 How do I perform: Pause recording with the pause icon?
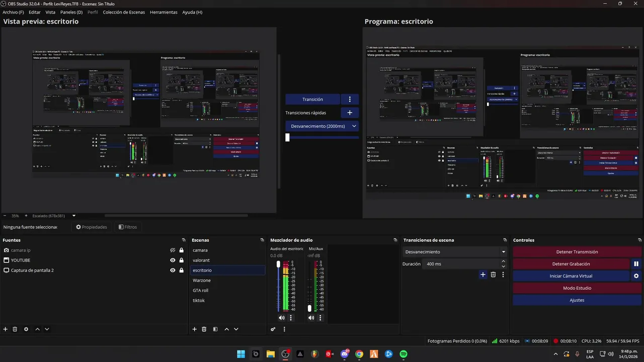[x=636, y=264]
